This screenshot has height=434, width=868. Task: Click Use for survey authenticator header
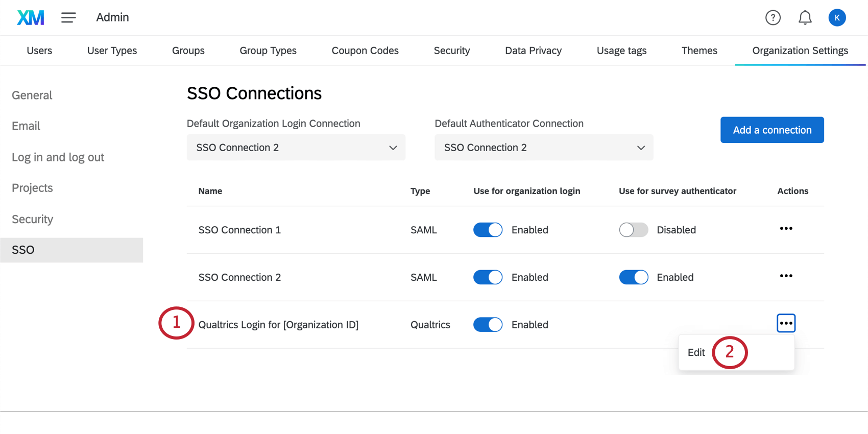pos(678,191)
